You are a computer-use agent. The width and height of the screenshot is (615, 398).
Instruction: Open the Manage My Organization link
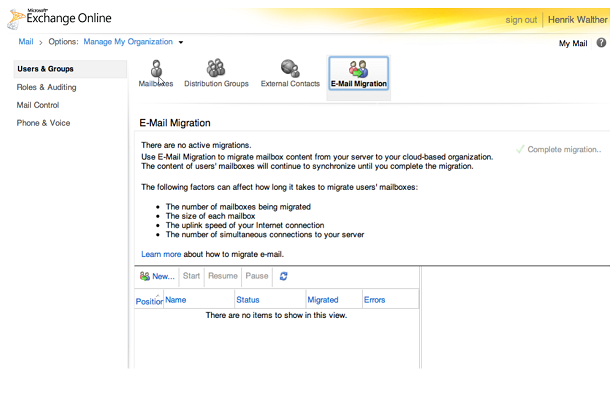pos(128,42)
